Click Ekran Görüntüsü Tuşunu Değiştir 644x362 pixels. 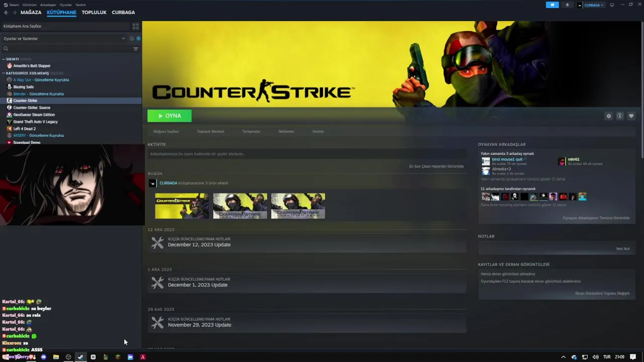[602, 294]
